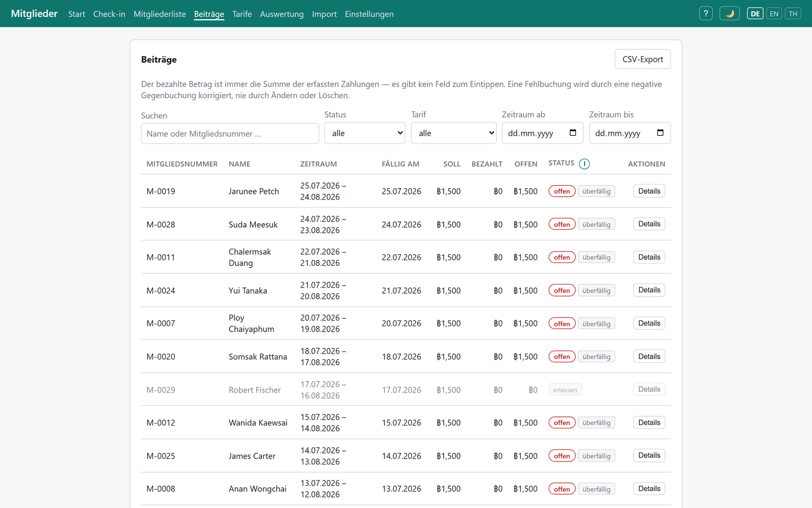This screenshot has height=508, width=812.
Task: Click the search field for name
Action: click(230, 134)
